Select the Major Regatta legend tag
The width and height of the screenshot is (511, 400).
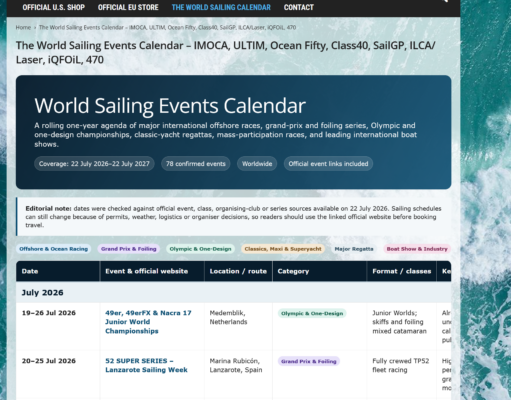point(354,249)
